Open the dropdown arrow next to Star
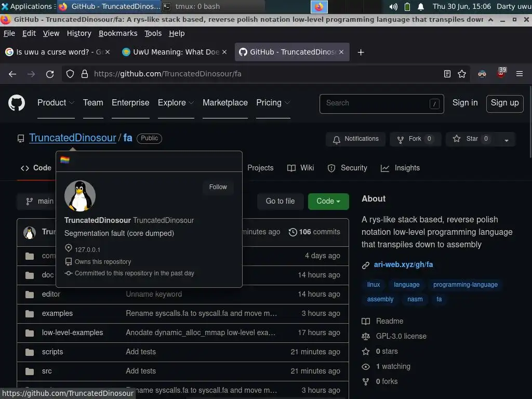The image size is (532, 399). (x=506, y=139)
